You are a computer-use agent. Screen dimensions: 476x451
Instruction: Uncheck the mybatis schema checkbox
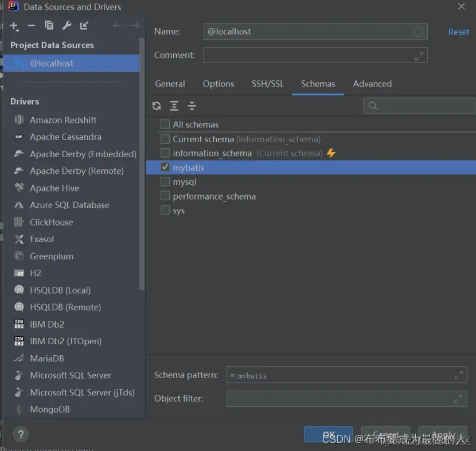(x=165, y=168)
